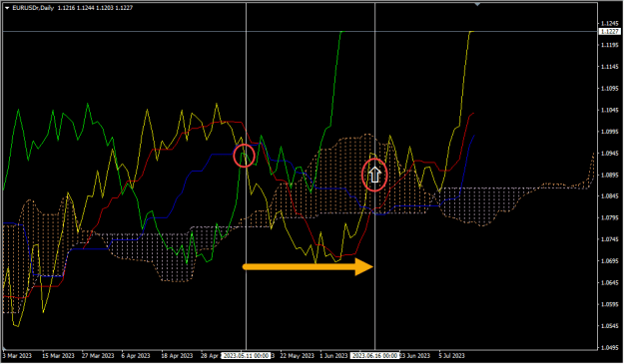Click the 1.0545 price axis label
Screen dimensions: 624x364
pos(610,326)
